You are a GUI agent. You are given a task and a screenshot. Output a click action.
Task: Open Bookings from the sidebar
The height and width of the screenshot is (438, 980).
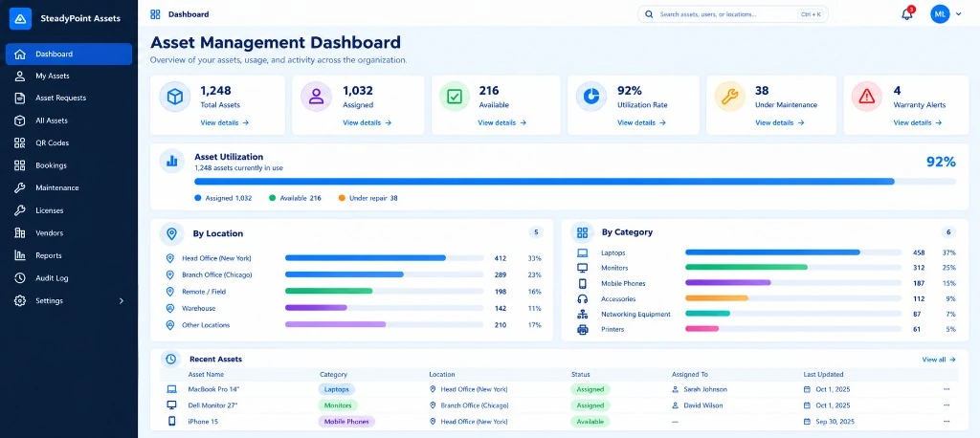click(x=69, y=165)
